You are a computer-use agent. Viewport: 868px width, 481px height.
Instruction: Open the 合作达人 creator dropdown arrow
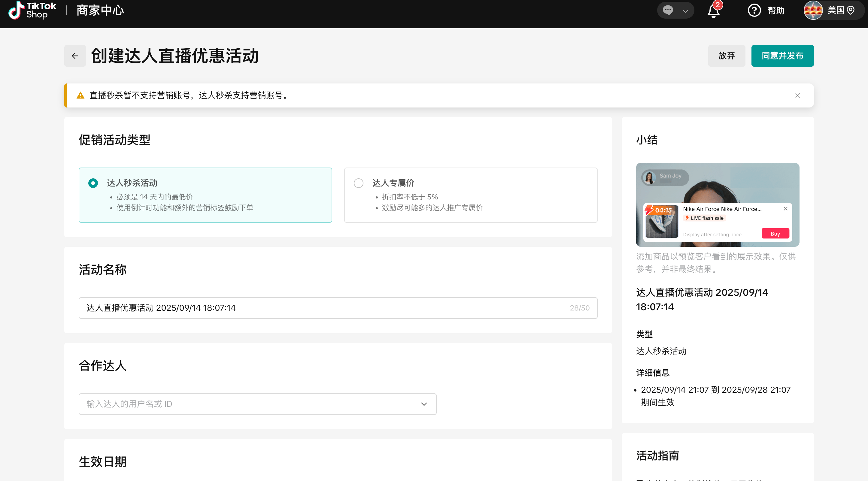tap(423, 404)
